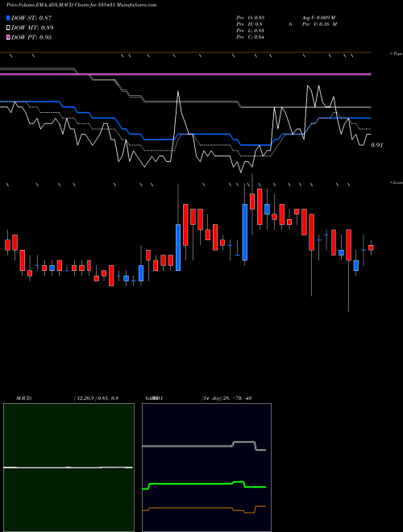403x532 pixels.
Task: Open the green MACD chart panel
Action: (69, 468)
